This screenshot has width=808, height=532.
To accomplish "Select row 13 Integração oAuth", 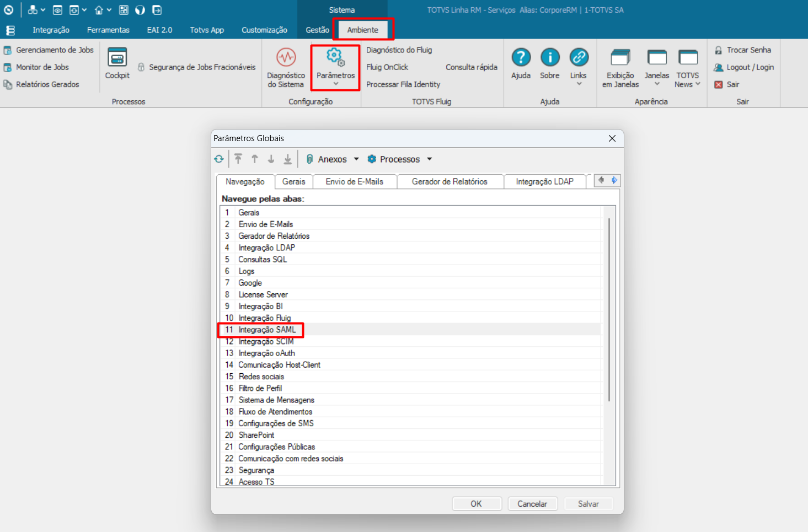I will pyautogui.click(x=410, y=353).
